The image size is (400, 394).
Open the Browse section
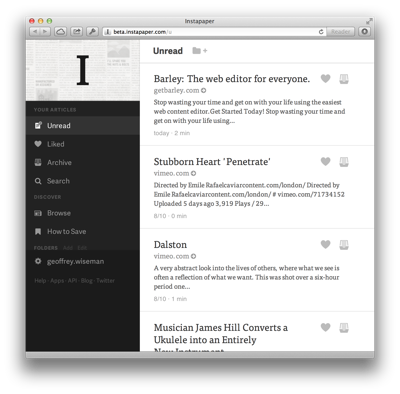pyautogui.click(x=83, y=213)
